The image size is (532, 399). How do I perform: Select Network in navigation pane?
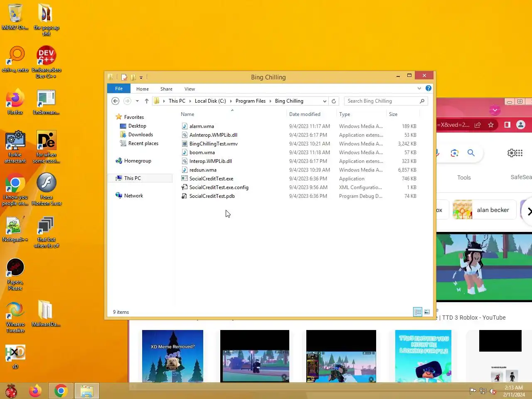click(133, 196)
